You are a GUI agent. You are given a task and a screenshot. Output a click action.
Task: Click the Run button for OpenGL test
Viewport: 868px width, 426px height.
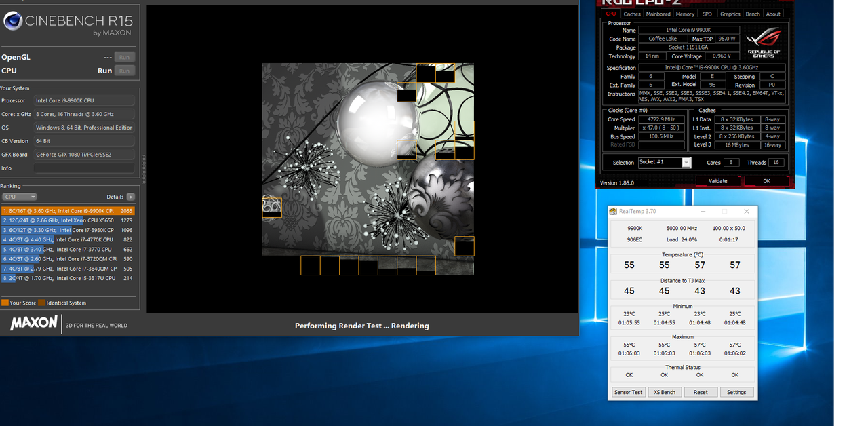tap(124, 57)
